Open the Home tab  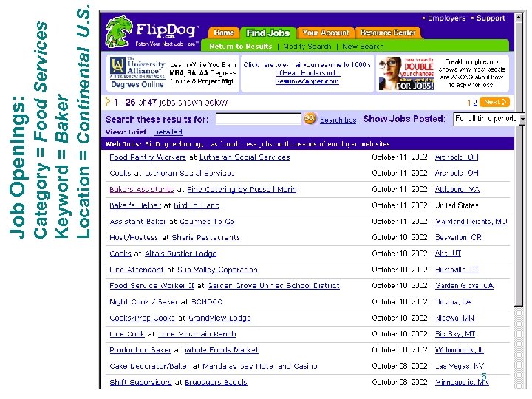(x=224, y=33)
